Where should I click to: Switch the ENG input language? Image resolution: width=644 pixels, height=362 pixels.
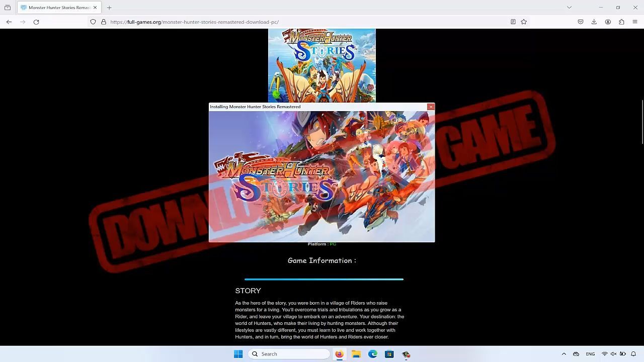(x=590, y=354)
